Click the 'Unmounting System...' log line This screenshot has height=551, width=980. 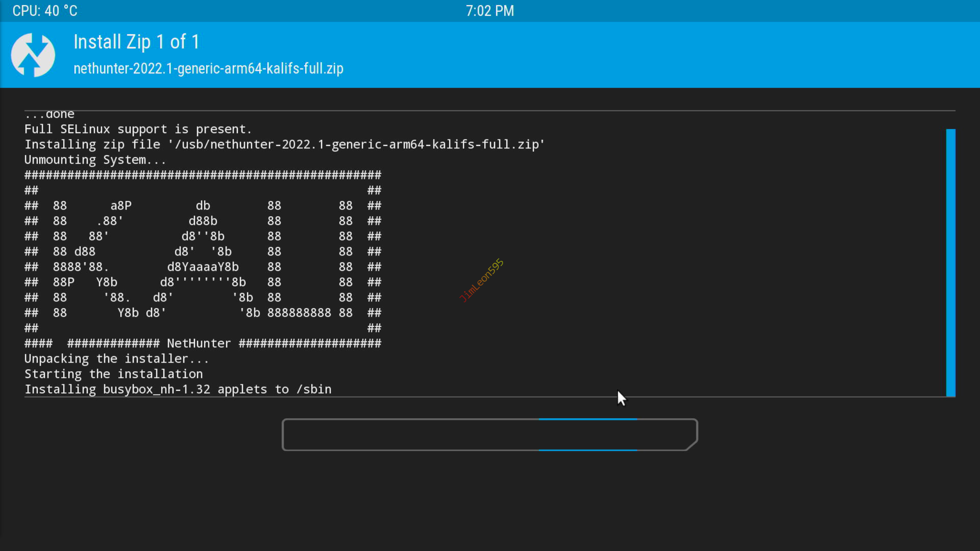point(95,160)
